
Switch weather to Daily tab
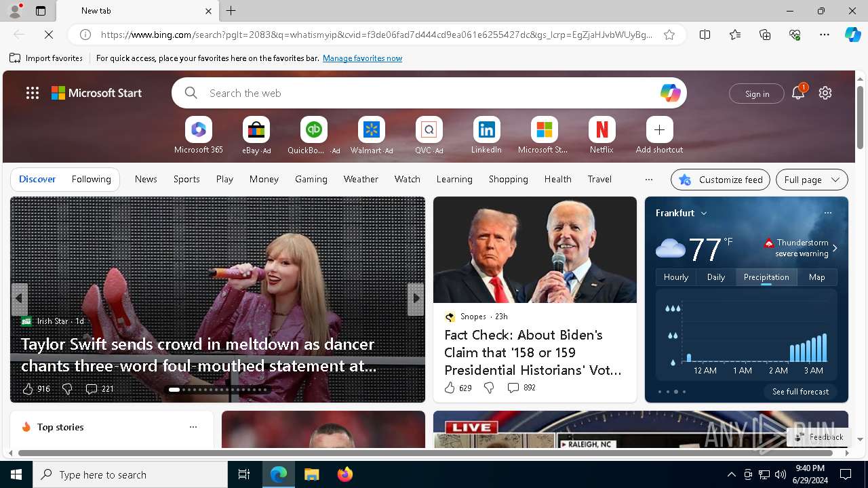716,277
